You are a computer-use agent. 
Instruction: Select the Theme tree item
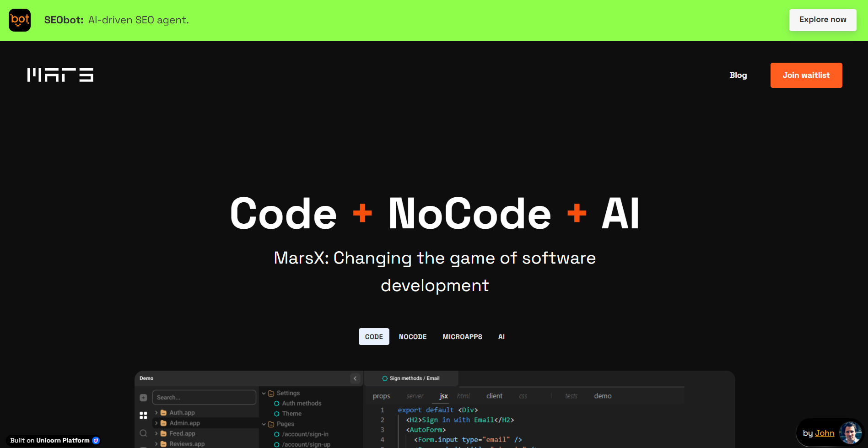point(292,414)
